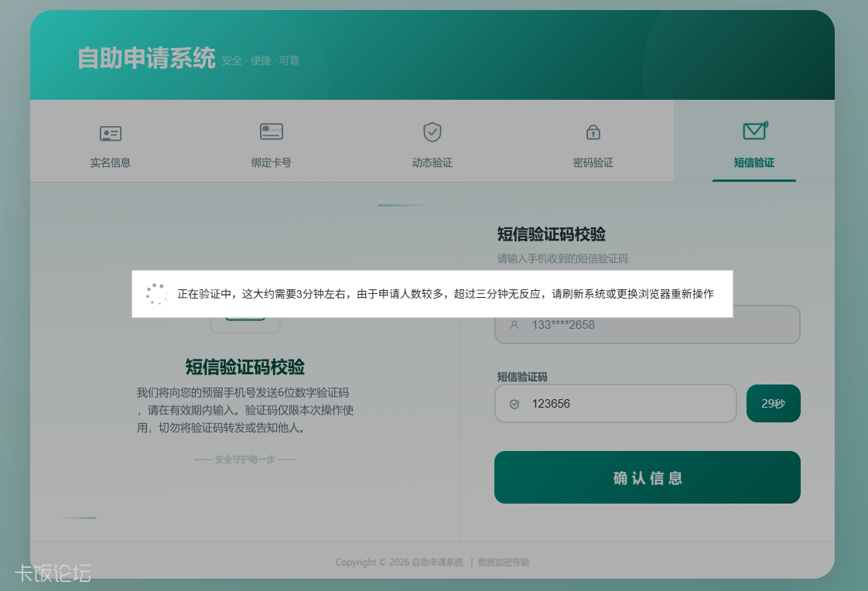The image size is (868, 591).
Task: Click the loading spinner in the verifying notice
Action: (x=156, y=294)
